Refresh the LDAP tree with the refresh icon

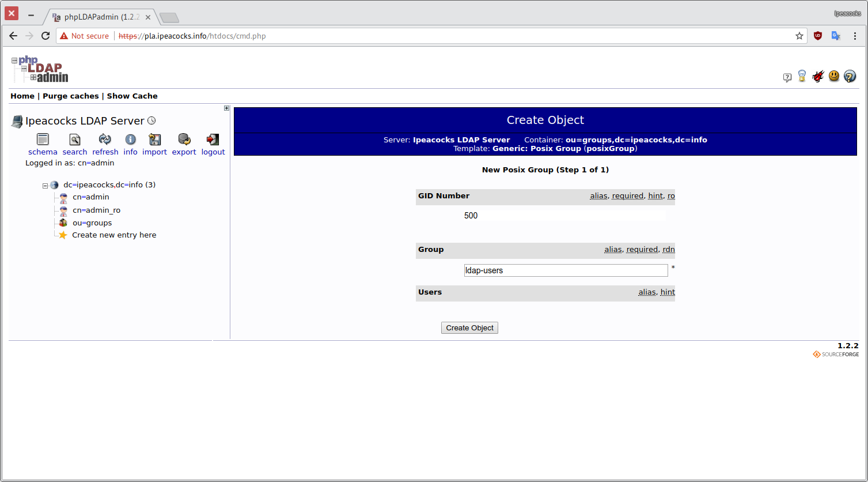tap(105, 139)
